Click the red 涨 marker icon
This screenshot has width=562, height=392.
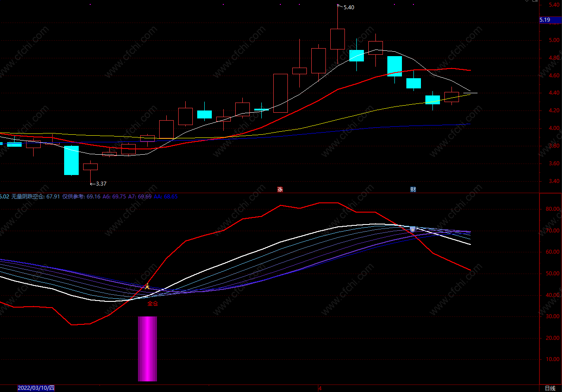pos(280,190)
